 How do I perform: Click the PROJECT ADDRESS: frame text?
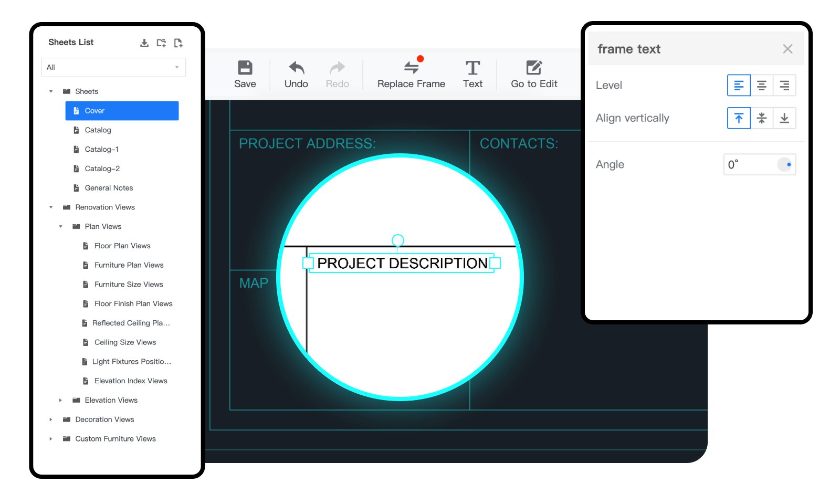click(308, 144)
